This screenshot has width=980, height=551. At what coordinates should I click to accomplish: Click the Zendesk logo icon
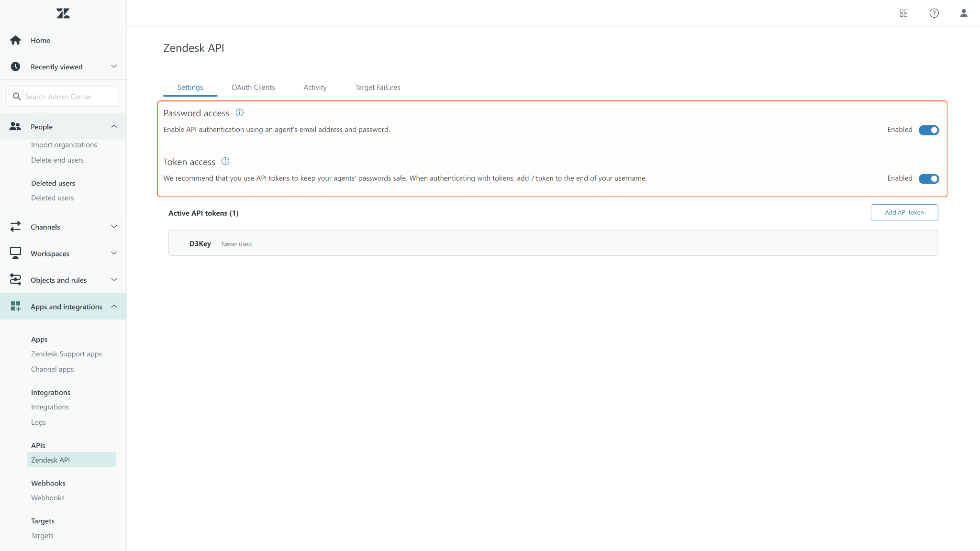point(63,13)
